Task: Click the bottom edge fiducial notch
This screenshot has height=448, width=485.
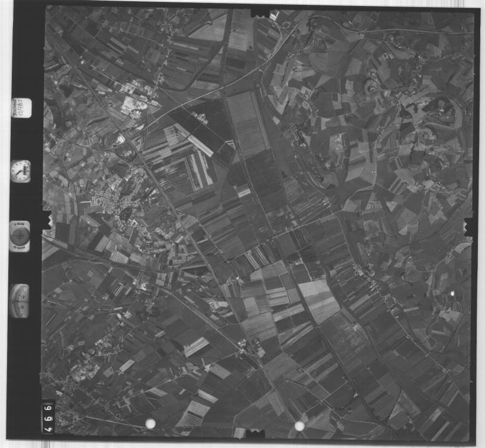Action: coord(256,433)
